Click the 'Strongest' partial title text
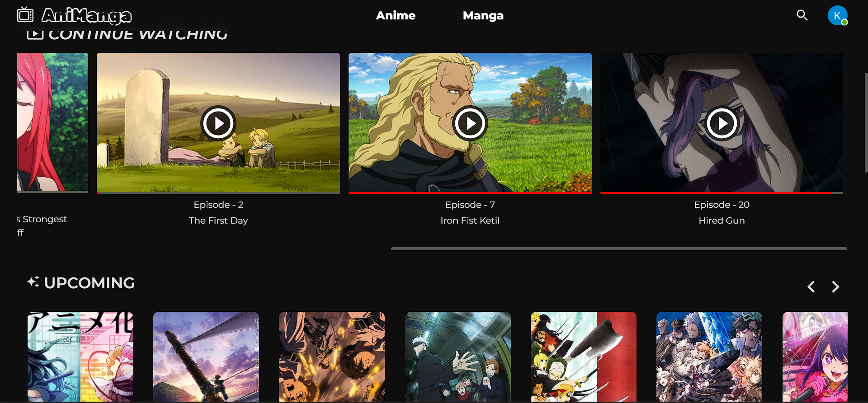The image size is (868, 403). pyautogui.click(x=45, y=219)
